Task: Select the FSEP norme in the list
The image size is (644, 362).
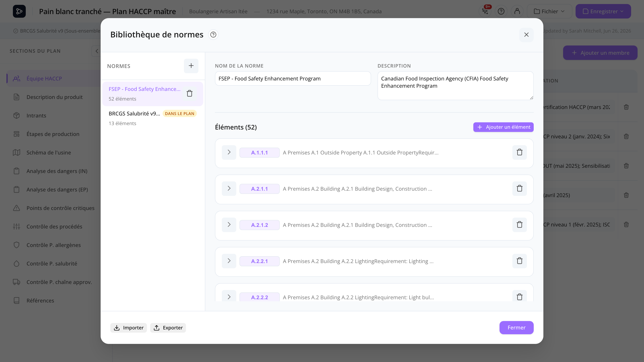Action: pyautogui.click(x=153, y=94)
